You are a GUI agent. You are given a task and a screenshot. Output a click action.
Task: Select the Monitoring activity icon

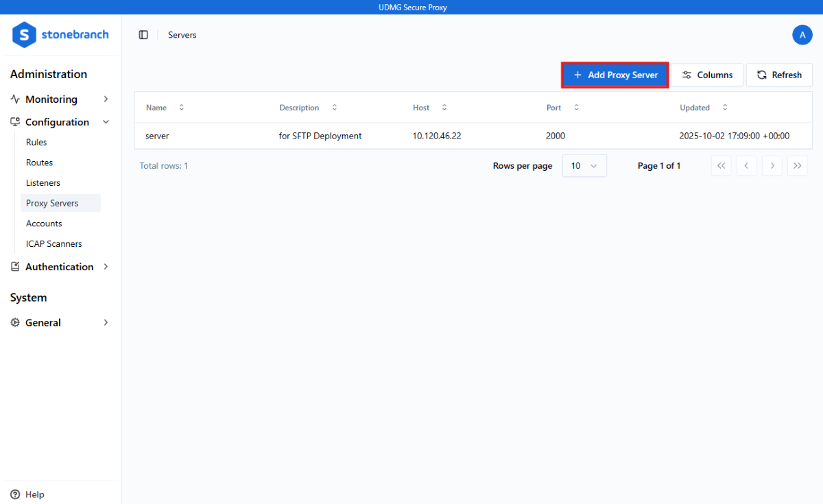14,99
